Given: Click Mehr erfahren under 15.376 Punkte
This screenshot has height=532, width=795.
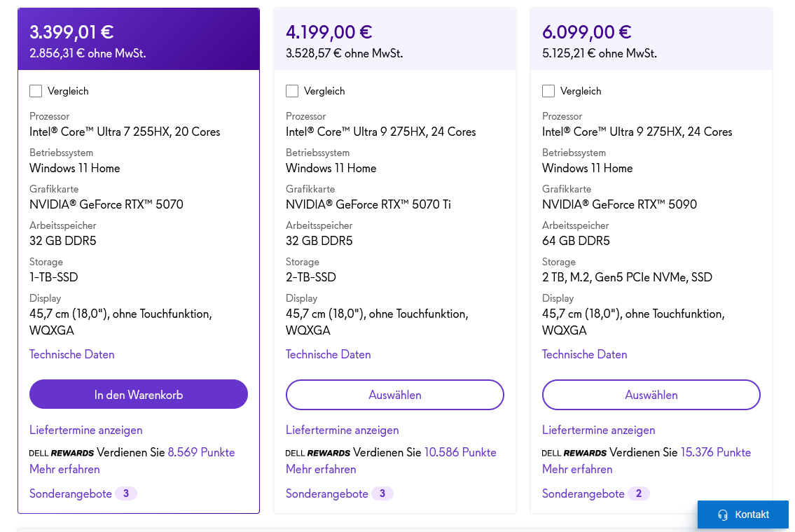Looking at the screenshot, I should pos(577,469).
